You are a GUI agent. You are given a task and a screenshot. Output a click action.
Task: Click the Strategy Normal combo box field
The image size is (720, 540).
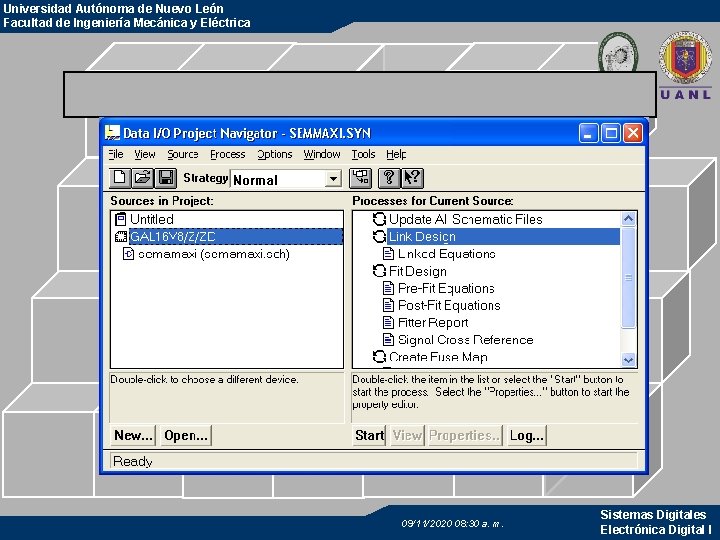click(x=286, y=179)
